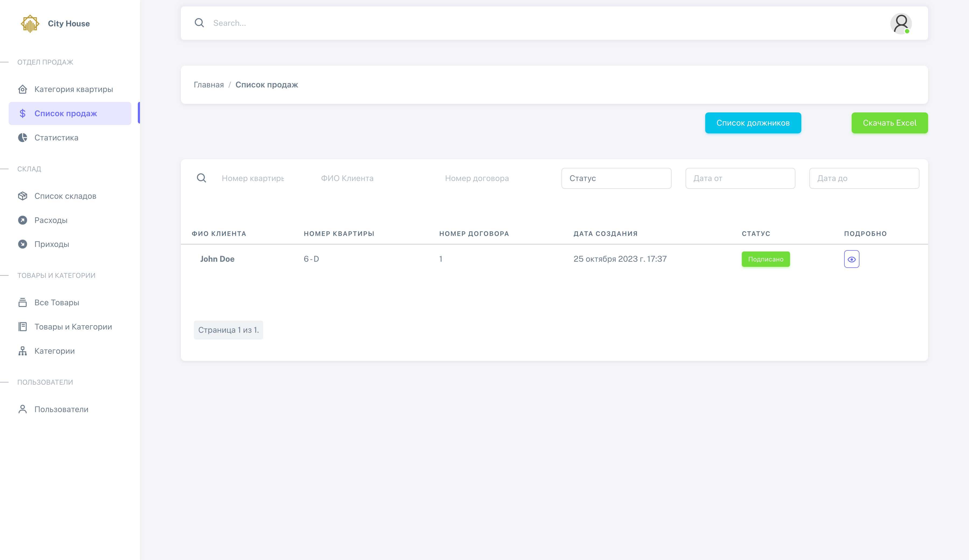Click the Страница 1 из 1. pagination label

click(x=229, y=330)
